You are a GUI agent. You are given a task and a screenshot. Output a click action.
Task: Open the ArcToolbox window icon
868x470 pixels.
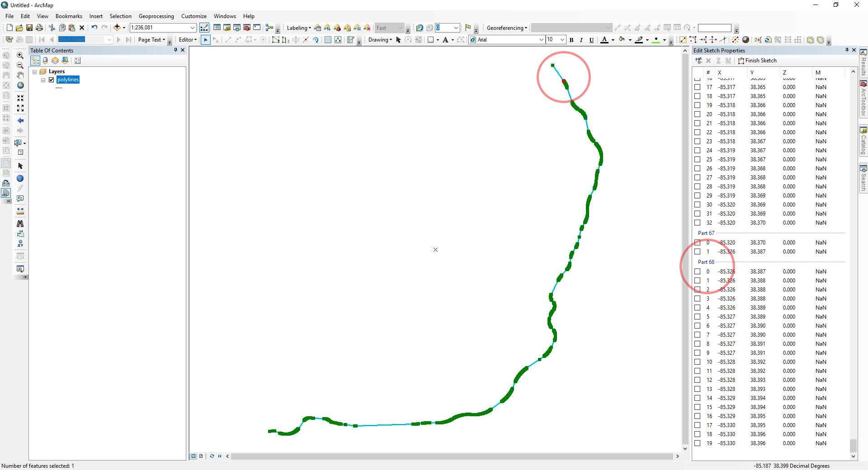tap(246, 28)
